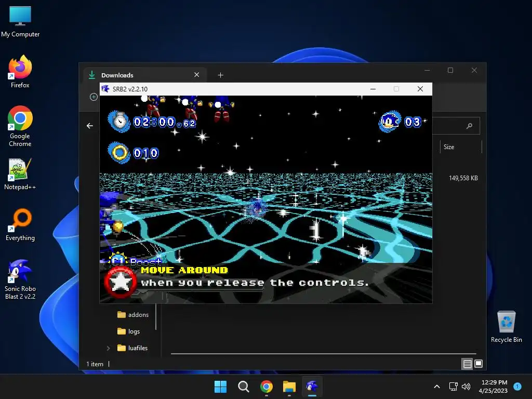
Task: Open the clock and date panel
Action: [x=494, y=387]
